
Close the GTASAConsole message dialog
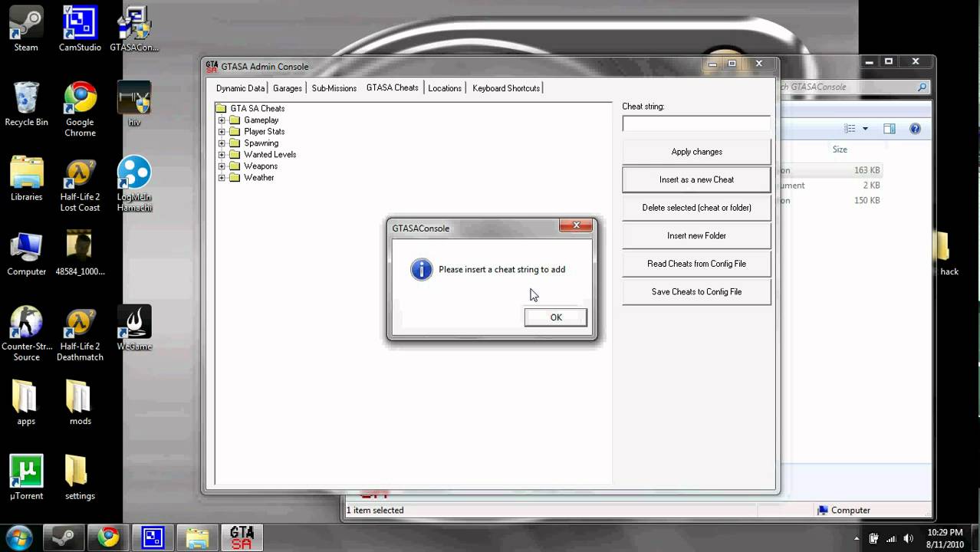coord(575,225)
